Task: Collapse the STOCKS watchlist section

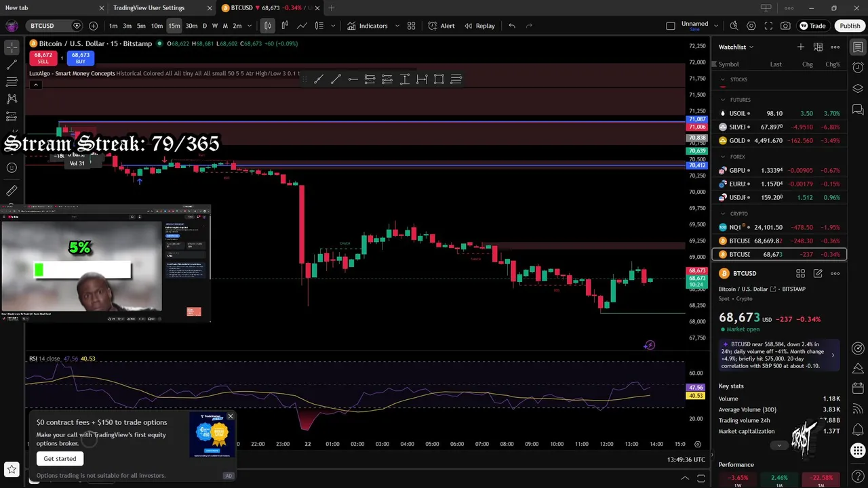Action: [x=723, y=79]
